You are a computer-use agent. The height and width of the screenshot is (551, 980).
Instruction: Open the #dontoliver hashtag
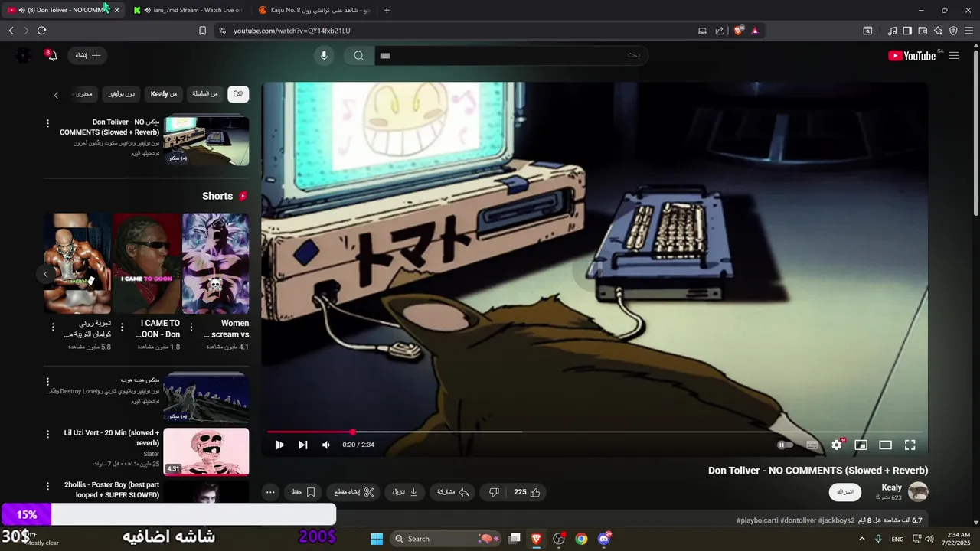[798, 520]
